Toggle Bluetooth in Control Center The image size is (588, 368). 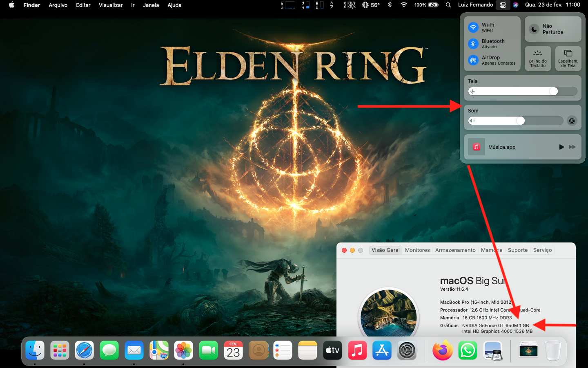pyautogui.click(x=473, y=44)
